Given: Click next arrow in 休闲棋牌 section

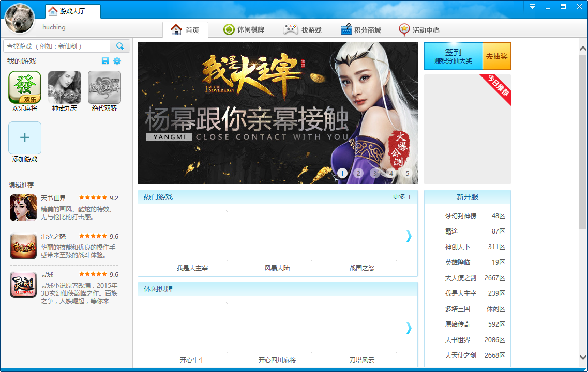Looking at the screenshot, I should pos(409,328).
